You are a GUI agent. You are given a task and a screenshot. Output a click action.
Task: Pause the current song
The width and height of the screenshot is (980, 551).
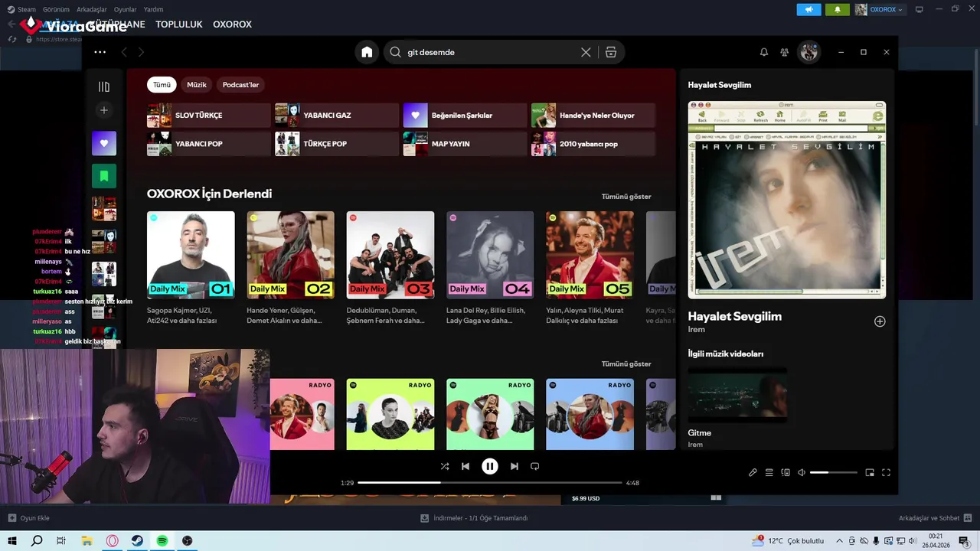pos(490,466)
